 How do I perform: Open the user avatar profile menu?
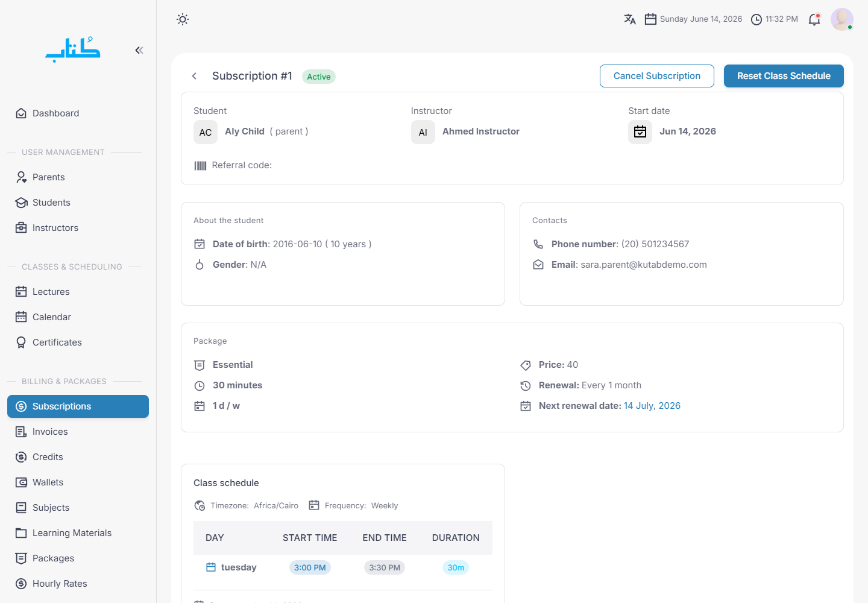point(842,19)
